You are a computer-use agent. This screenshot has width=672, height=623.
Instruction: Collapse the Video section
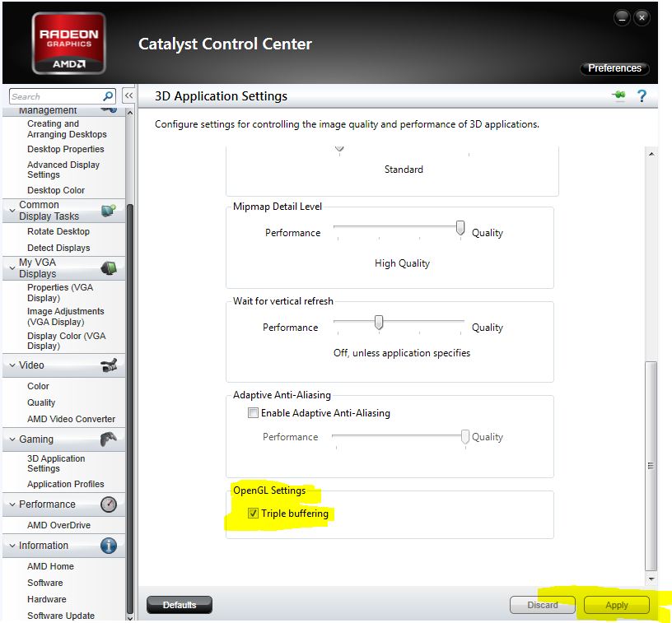[x=12, y=365]
